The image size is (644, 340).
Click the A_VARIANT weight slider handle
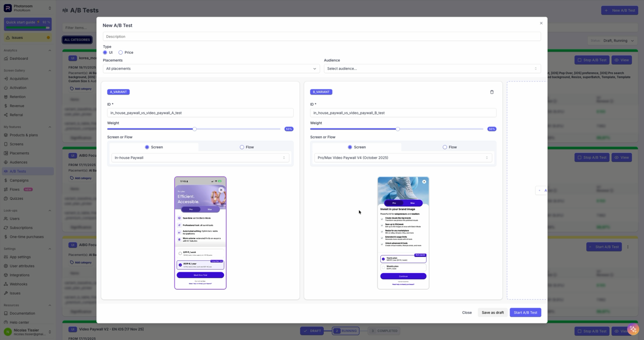[x=194, y=129]
